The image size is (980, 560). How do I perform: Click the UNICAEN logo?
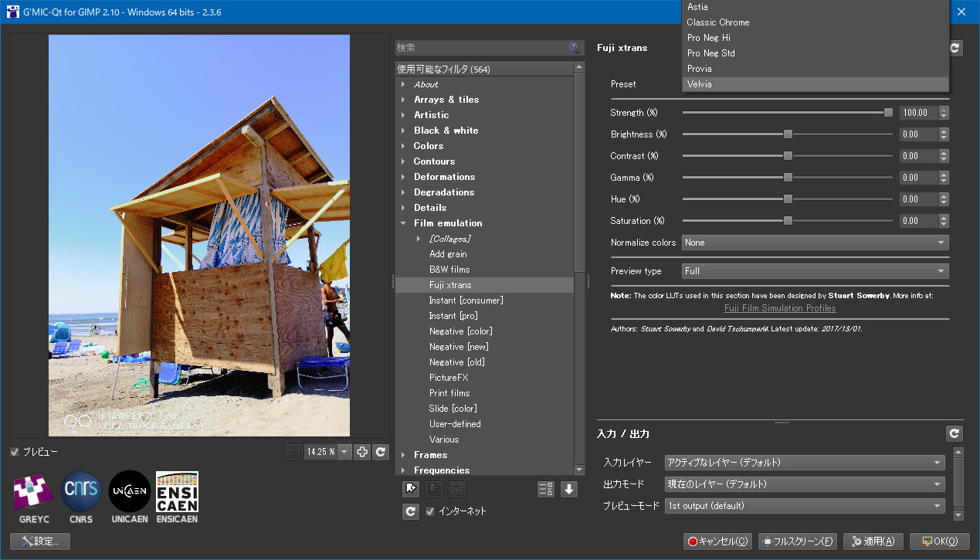click(129, 497)
